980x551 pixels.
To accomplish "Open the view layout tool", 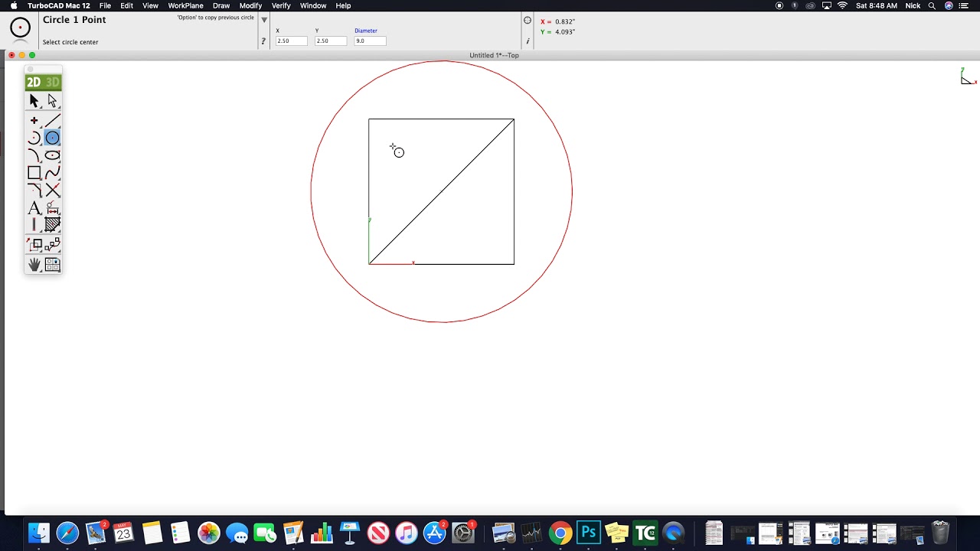I will click(x=52, y=265).
